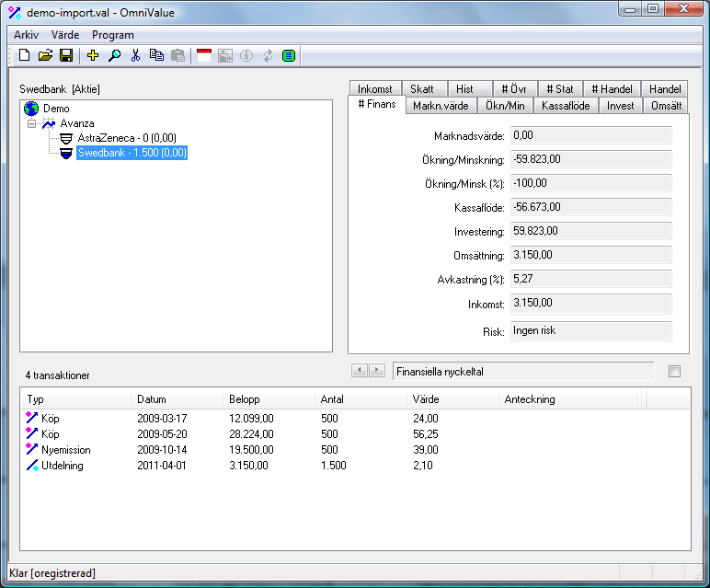Click the green list toolbar icon
The image size is (710, 588).
coord(289,56)
